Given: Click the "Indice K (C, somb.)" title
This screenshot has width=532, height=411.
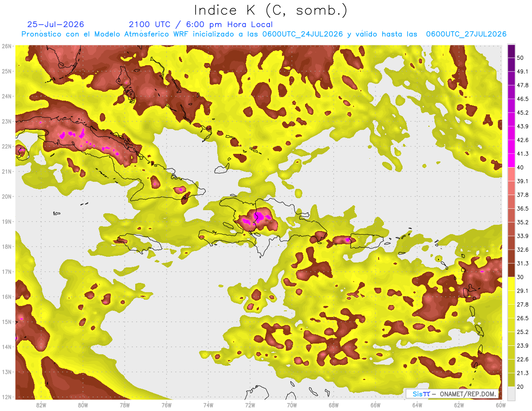Looking at the screenshot, I should 270,11.
